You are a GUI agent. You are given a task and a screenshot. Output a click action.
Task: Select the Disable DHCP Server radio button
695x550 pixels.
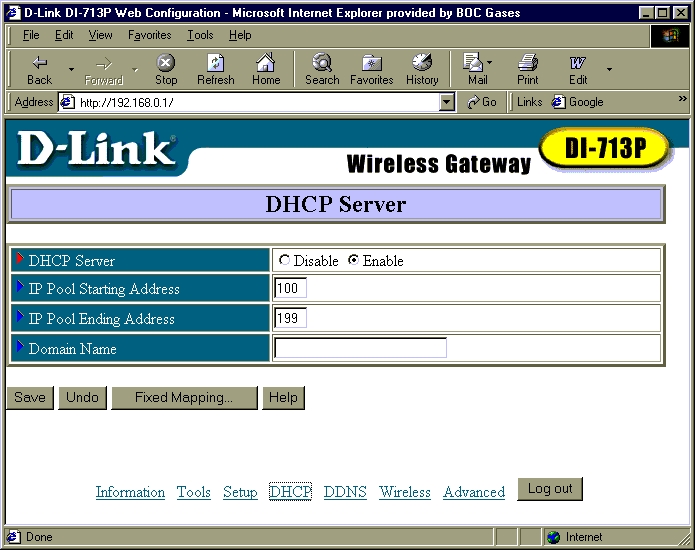[285, 261]
